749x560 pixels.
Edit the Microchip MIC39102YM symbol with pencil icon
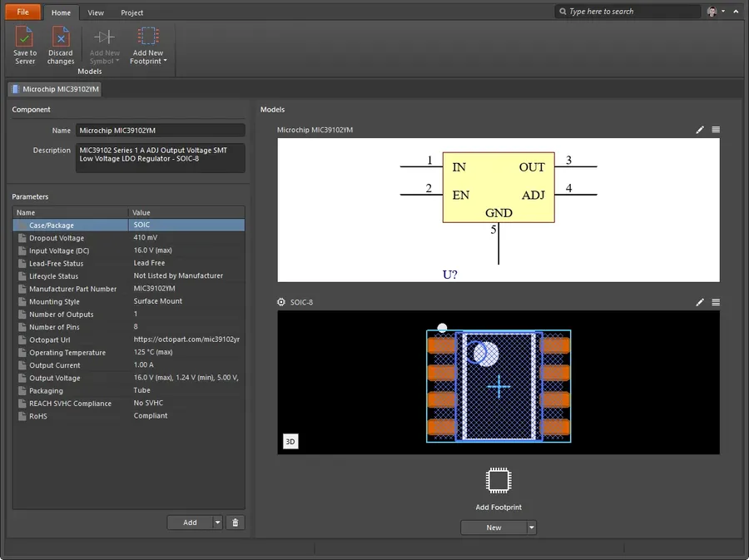click(700, 130)
